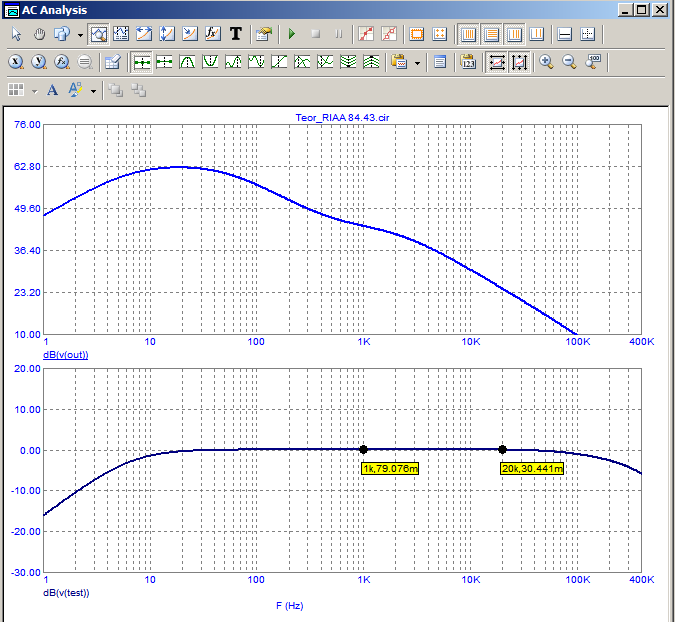The image size is (676, 622).
Task: Click the green up-chevrons branch icon
Action: (x=371, y=62)
